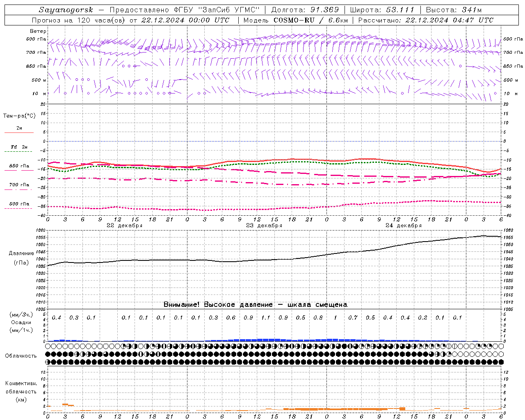525x420 pixels.
Task: Click the date label 24 декабря
Action: [404, 226]
